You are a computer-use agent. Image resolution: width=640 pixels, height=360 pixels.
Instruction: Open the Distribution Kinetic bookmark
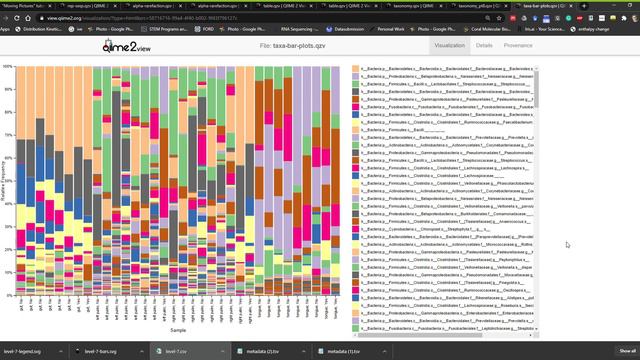click(39, 29)
